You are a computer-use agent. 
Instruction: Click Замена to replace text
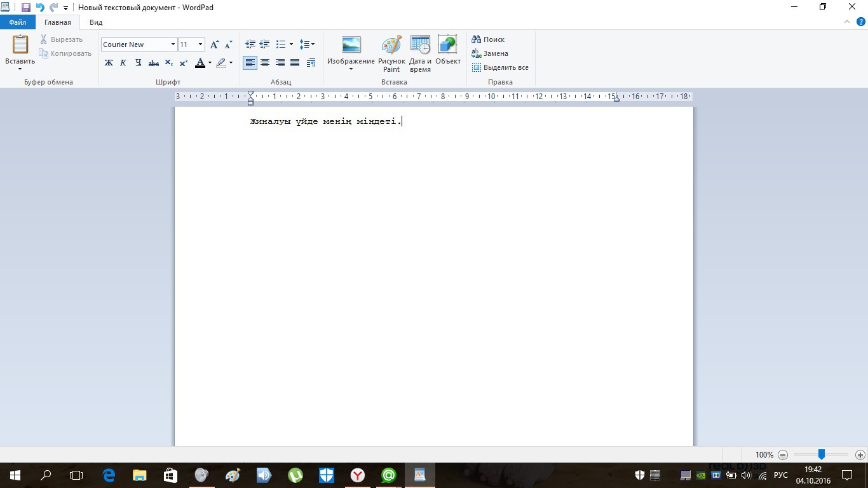[x=490, y=53]
